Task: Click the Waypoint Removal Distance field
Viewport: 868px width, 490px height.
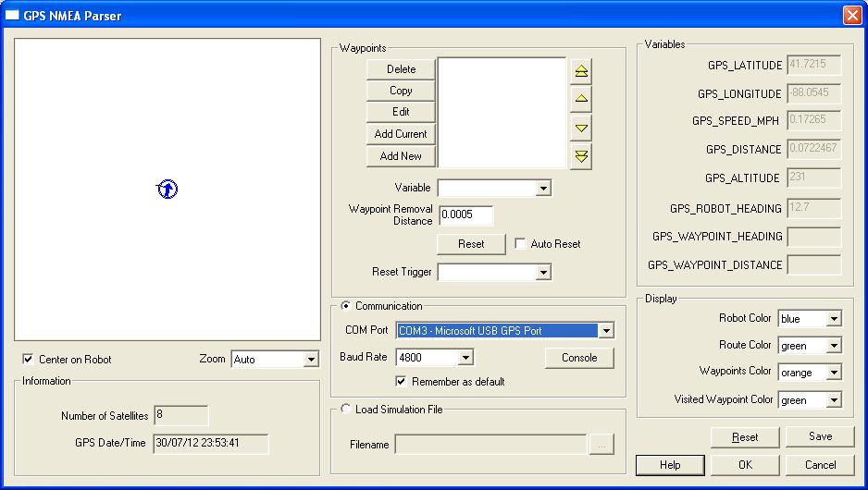Action: (x=466, y=215)
